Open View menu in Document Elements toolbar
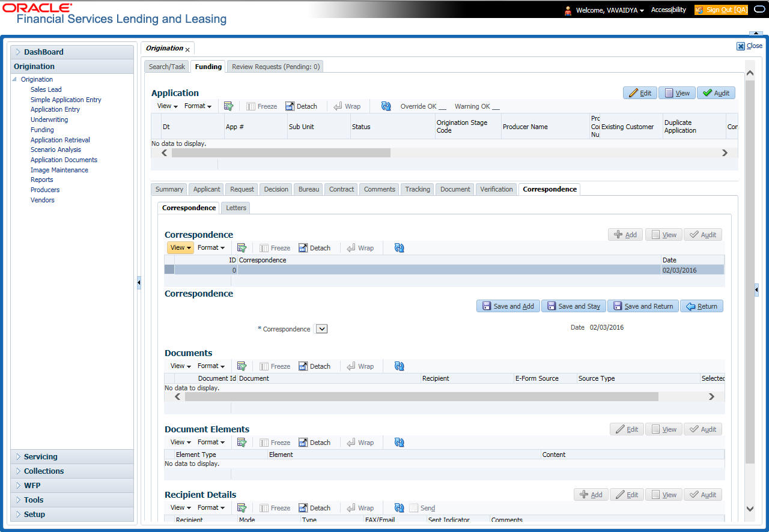 180,442
